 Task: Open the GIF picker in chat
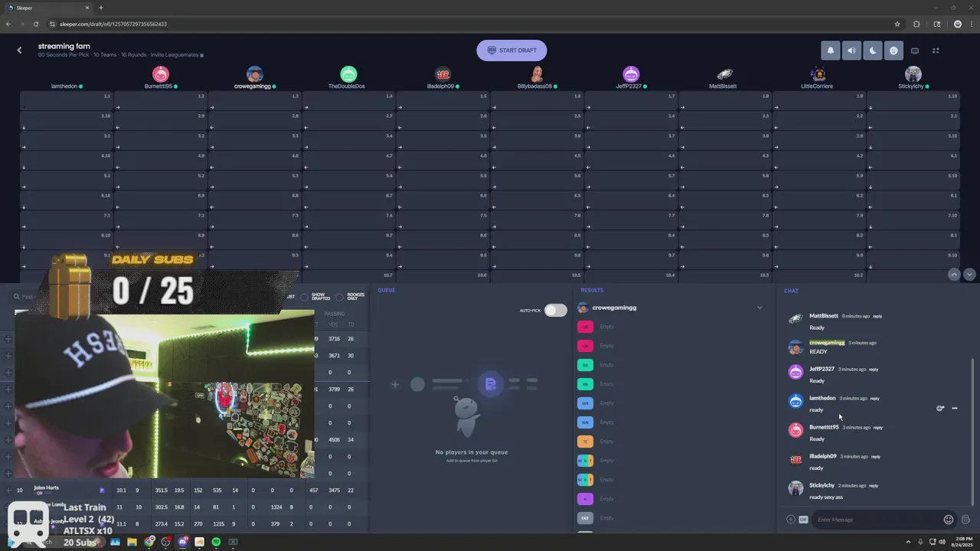pos(803,520)
